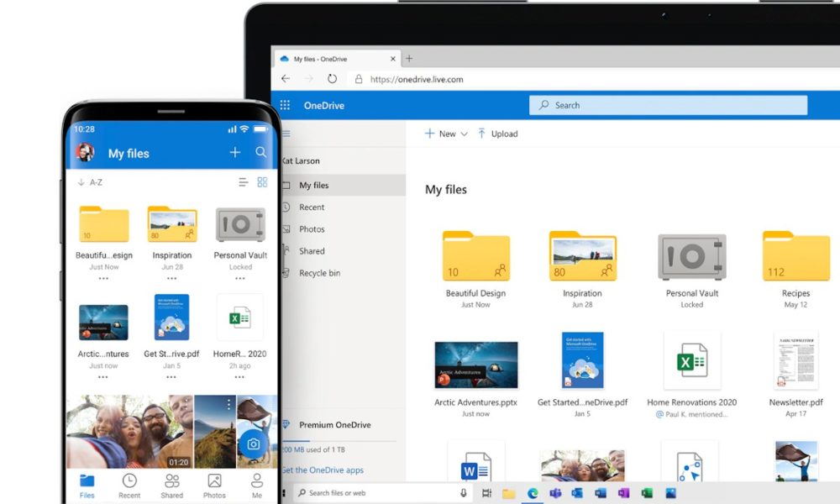Viewport: 840px width, 504px height.
Task: Open the A-Z sort option on phone
Action: [x=90, y=182]
